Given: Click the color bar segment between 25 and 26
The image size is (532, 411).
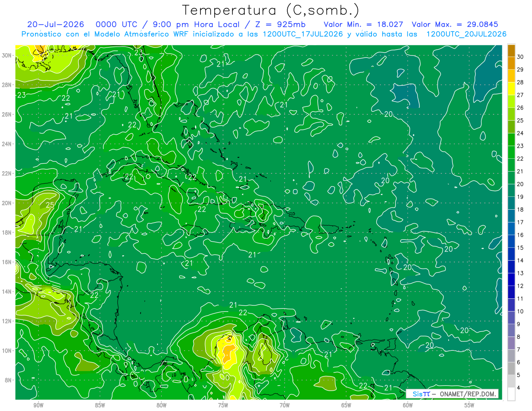Looking at the screenshot, I should point(511,114).
